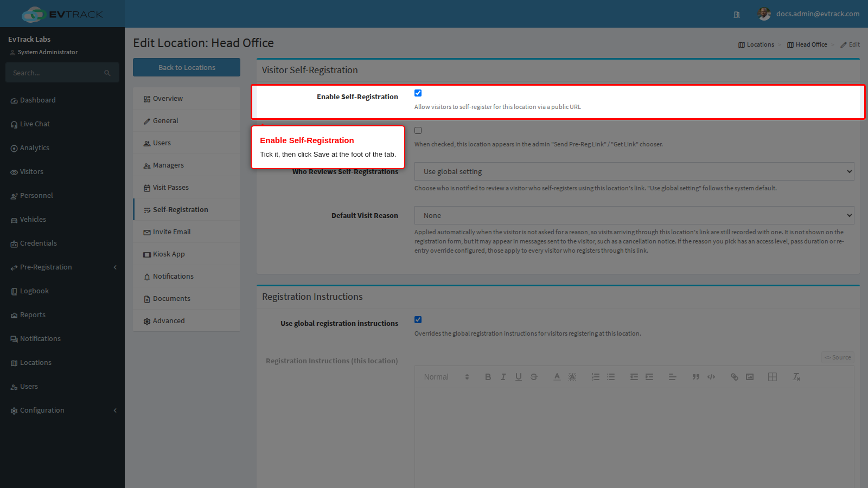Click the outdent icon
868x488 pixels.
tap(634, 377)
